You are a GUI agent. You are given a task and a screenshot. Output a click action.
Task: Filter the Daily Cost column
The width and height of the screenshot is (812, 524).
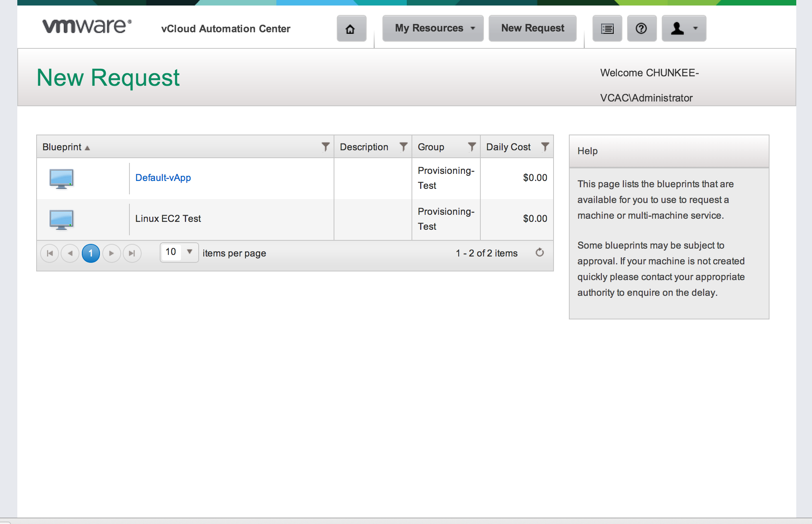tap(545, 147)
